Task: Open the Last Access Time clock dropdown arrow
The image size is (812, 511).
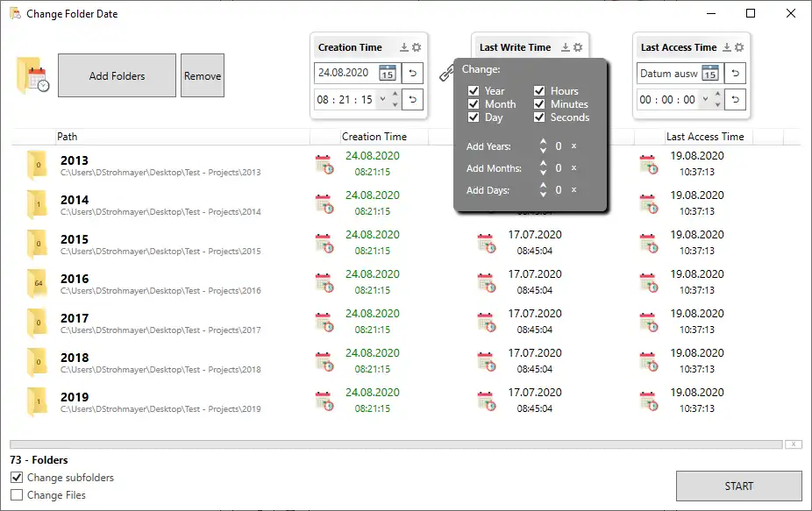Action: tap(705, 99)
